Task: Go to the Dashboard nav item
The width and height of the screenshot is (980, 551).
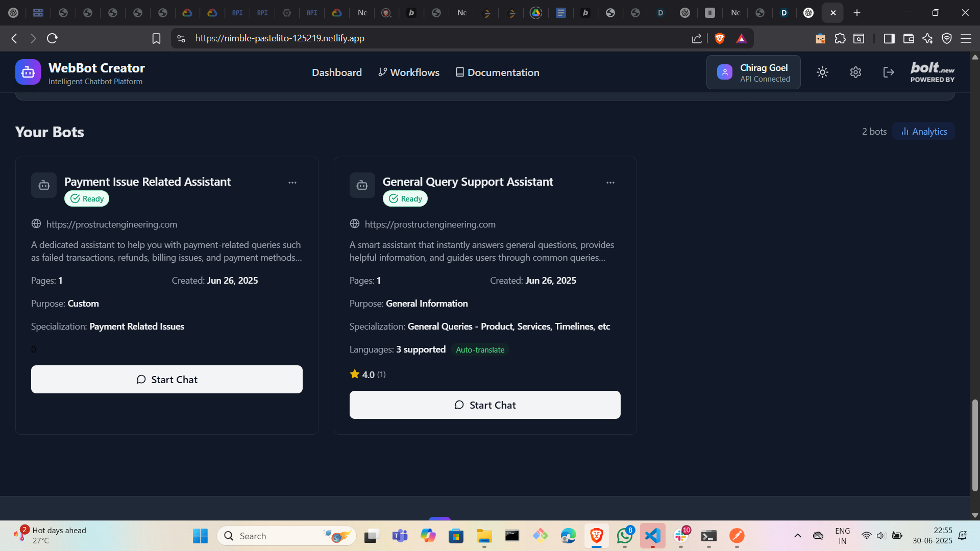Action: (337, 72)
